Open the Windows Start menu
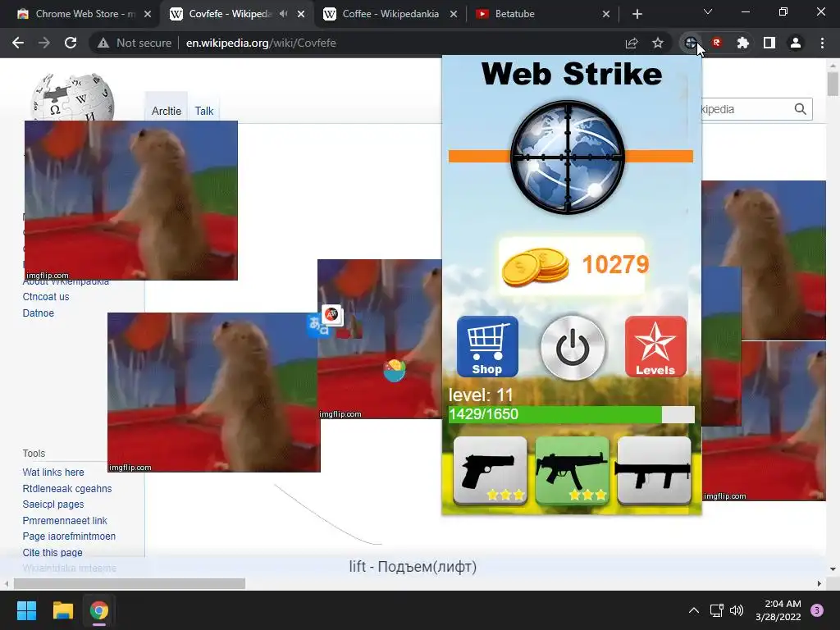The height and width of the screenshot is (630, 840). (26, 610)
